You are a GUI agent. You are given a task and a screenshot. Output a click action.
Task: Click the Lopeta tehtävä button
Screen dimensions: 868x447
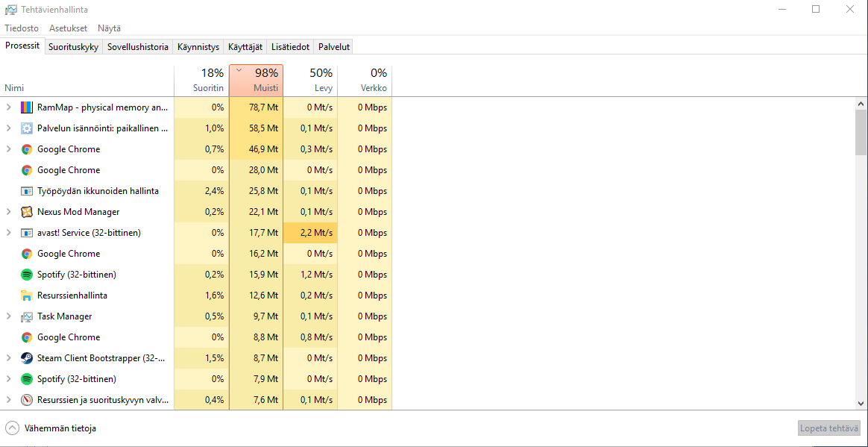(x=829, y=428)
